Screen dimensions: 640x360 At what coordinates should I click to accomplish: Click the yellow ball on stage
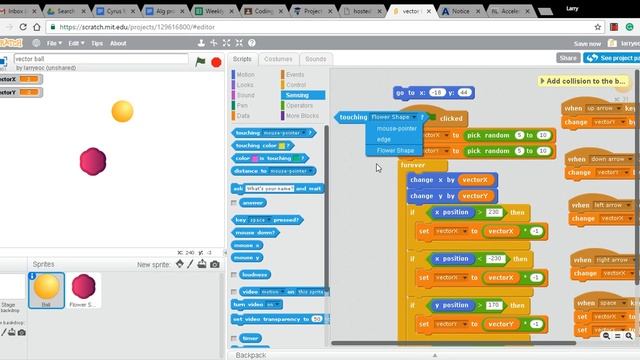122,111
